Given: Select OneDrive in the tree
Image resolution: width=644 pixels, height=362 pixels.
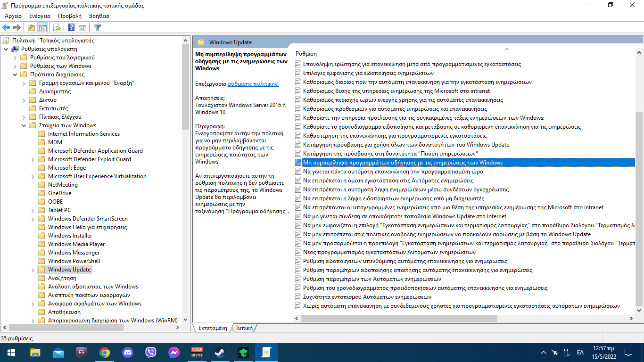Looking at the screenshot, I should click(59, 193).
